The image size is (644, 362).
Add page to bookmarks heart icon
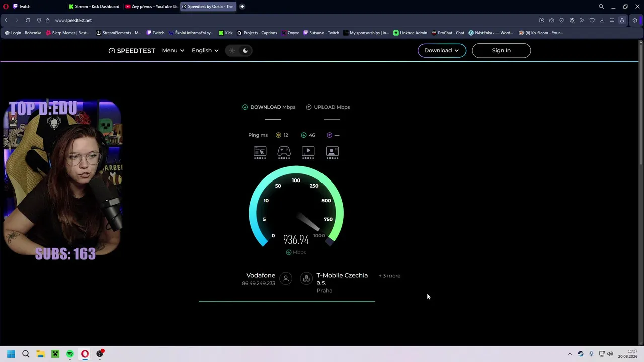pos(592,20)
